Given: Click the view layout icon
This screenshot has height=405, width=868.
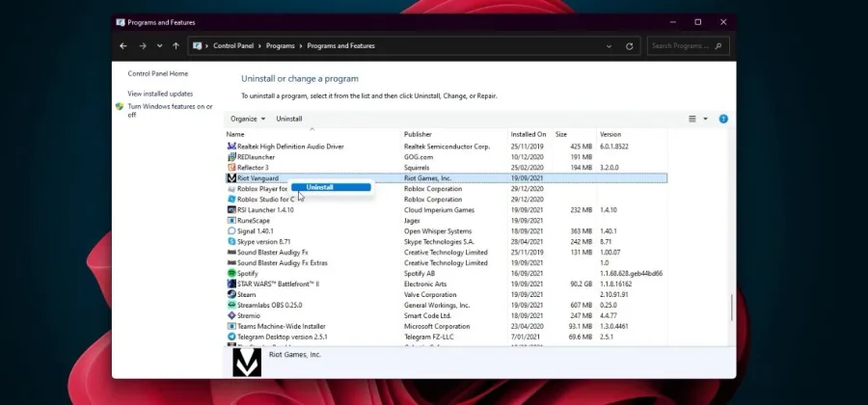Looking at the screenshot, I should coord(692,119).
